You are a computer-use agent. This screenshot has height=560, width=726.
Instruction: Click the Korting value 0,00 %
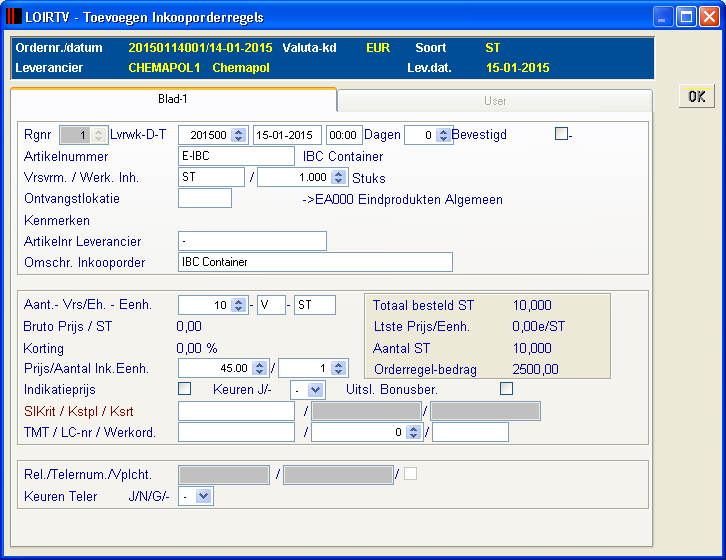(197, 348)
